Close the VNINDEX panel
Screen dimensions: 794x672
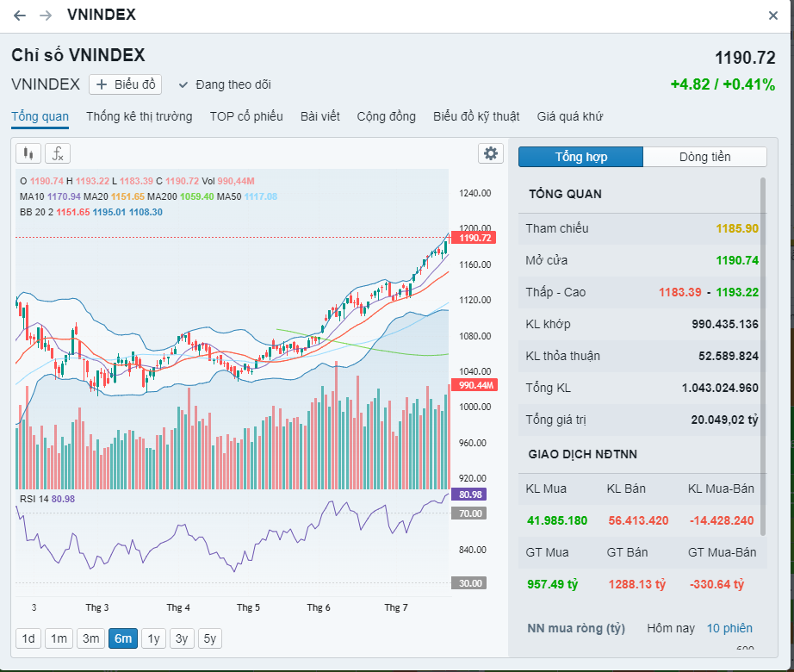[773, 16]
